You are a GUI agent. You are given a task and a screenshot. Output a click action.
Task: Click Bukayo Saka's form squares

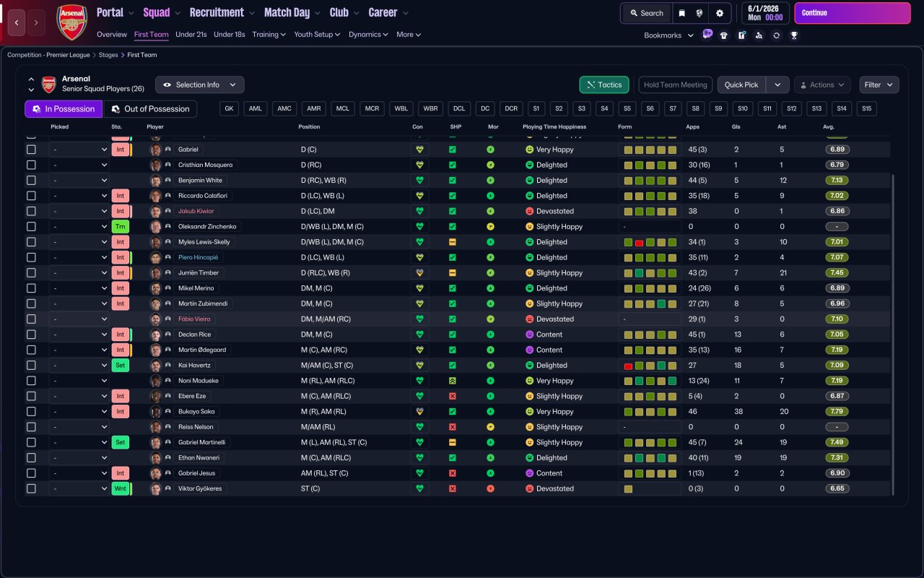tap(650, 412)
